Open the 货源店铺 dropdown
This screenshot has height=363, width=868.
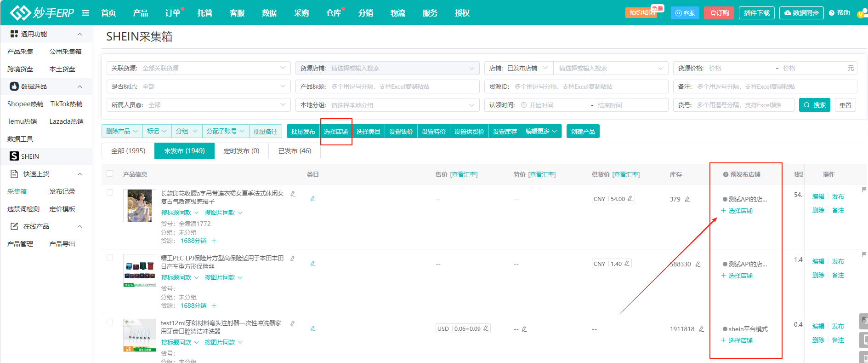point(387,68)
